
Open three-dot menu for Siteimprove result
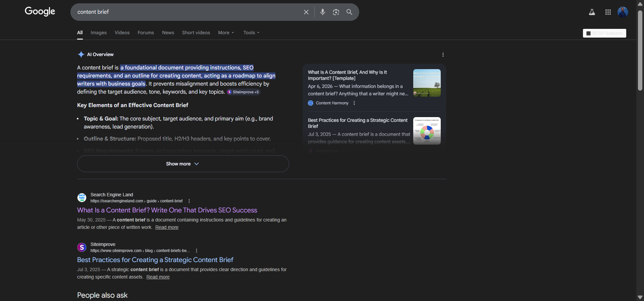pos(197,251)
